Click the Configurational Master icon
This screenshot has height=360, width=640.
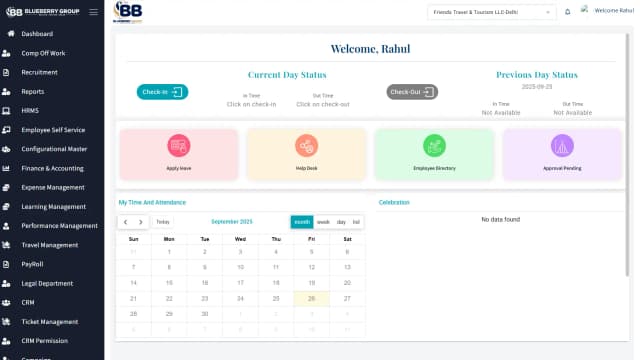pos(6,149)
